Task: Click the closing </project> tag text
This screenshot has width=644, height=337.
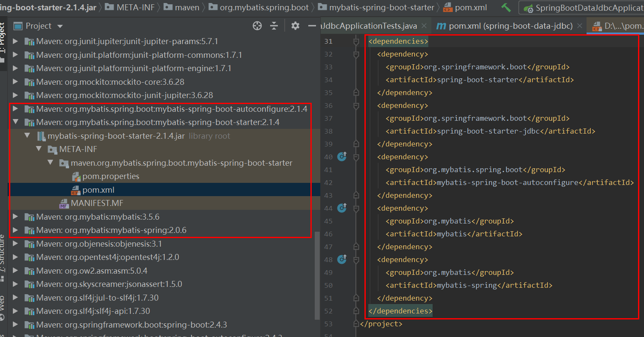Action: coord(381,324)
